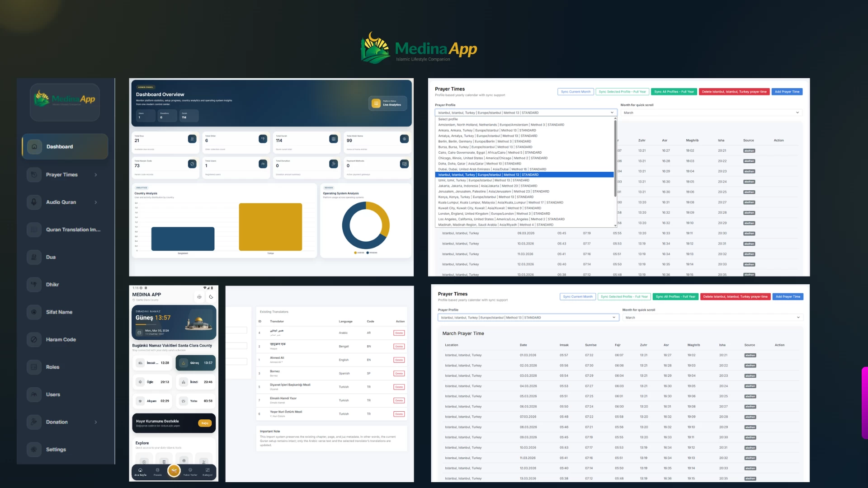Viewport: 868px width, 488px height.
Task: Click the Users menu item in sidebar
Action: pyautogui.click(x=65, y=394)
